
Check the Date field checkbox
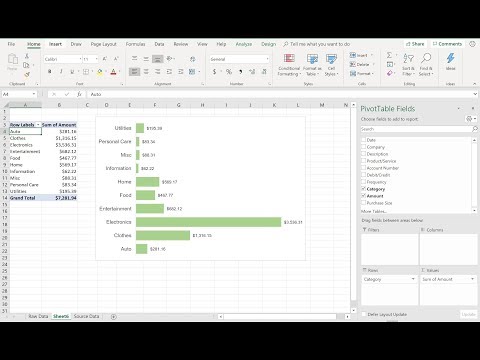click(364, 140)
